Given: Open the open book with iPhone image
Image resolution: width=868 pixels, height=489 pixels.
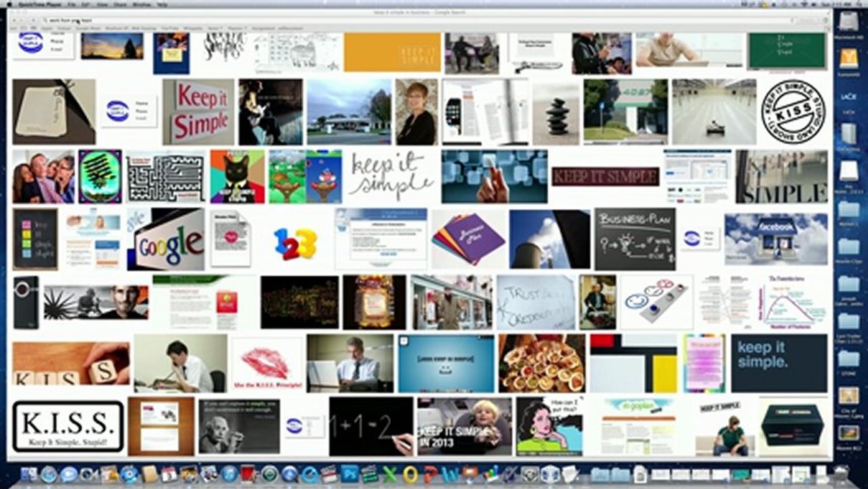Looking at the screenshot, I should click(x=485, y=112).
